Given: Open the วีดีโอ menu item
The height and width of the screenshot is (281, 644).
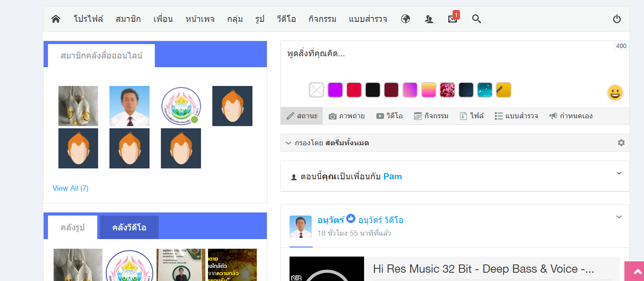Looking at the screenshot, I should [x=286, y=19].
